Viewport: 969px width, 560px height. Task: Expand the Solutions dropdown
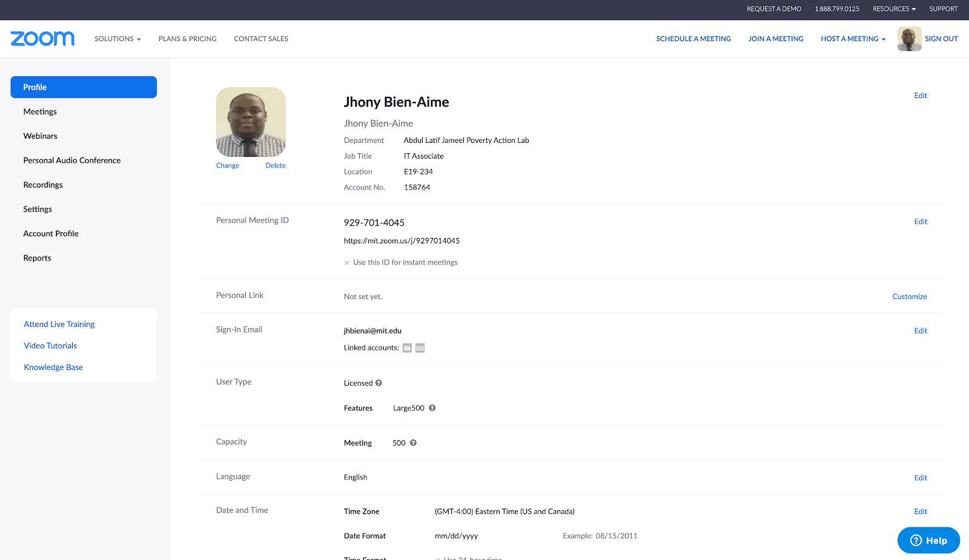[117, 39]
